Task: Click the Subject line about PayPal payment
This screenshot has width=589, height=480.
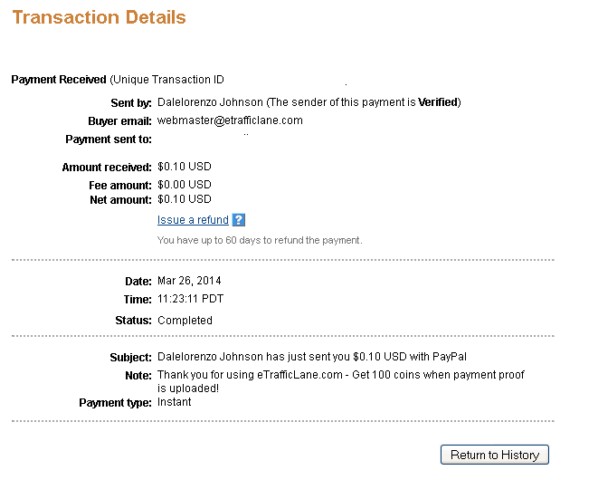Action: [x=312, y=356]
